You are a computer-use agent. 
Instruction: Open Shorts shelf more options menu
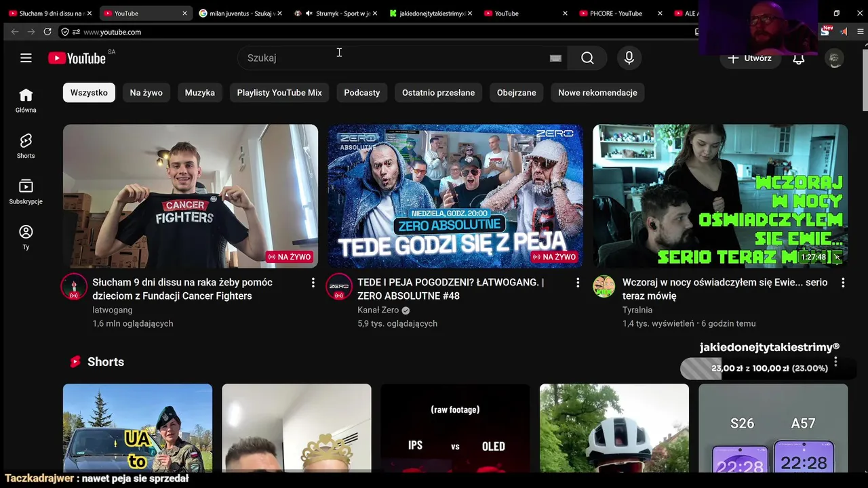(x=835, y=362)
